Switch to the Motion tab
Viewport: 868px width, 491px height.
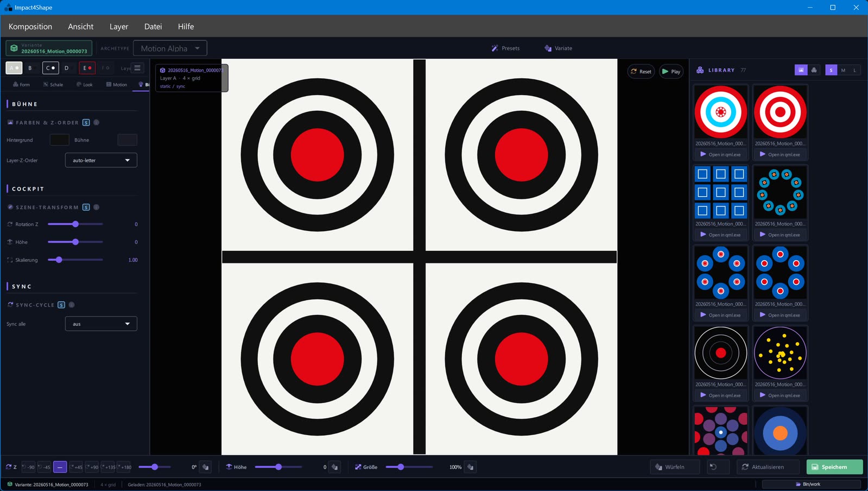[117, 85]
